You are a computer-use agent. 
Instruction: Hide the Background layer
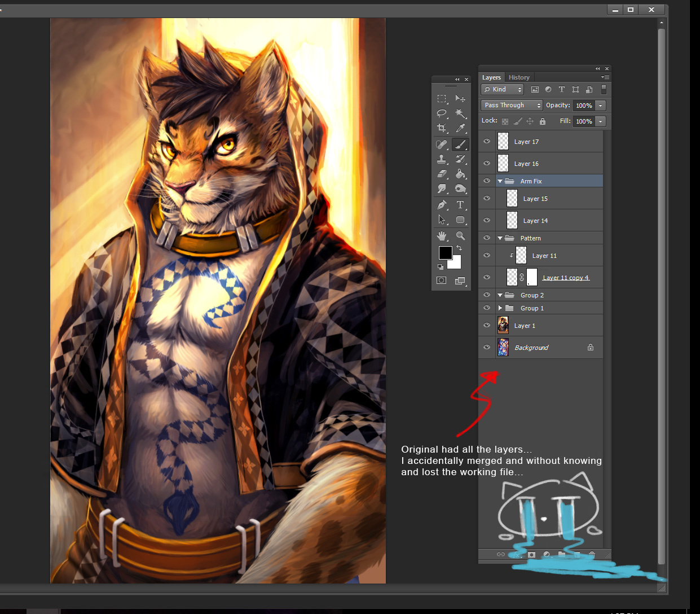(487, 348)
